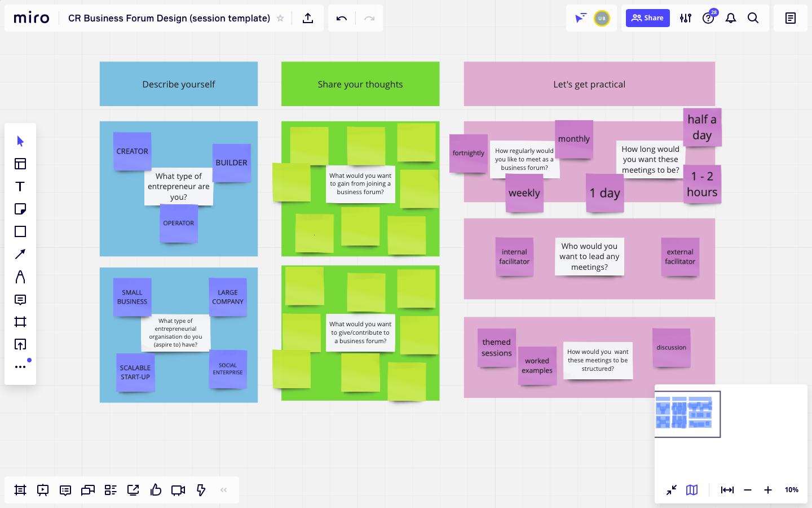812x508 pixels.
Task: Search the board with magnifier icon
Action: coord(753,18)
